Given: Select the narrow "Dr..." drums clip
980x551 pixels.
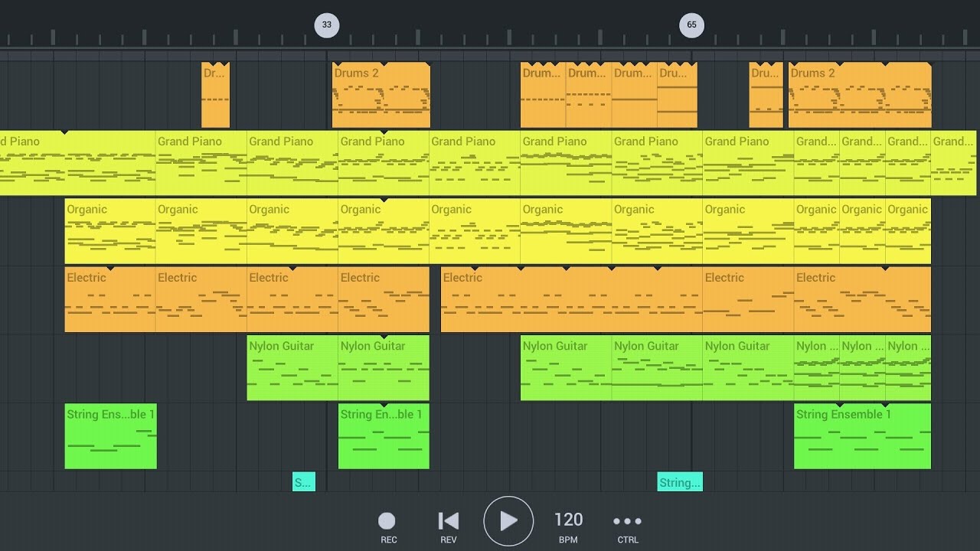Looking at the screenshot, I should click(x=215, y=95).
